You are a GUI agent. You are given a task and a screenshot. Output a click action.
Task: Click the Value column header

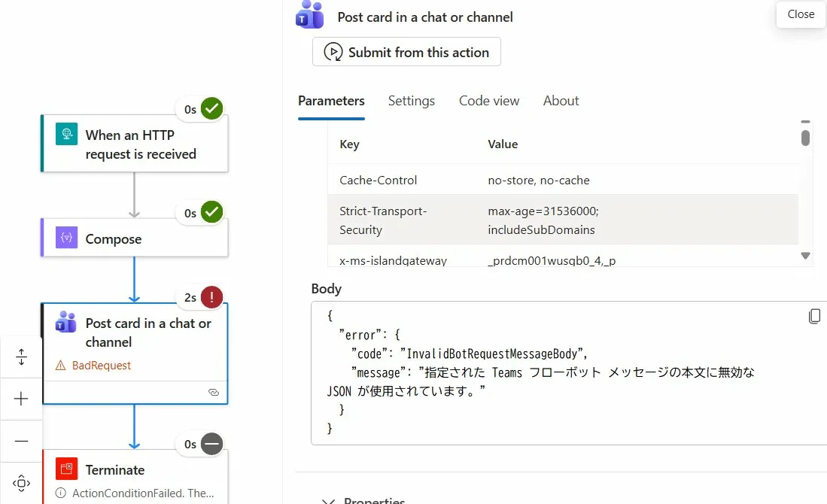pos(503,144)
